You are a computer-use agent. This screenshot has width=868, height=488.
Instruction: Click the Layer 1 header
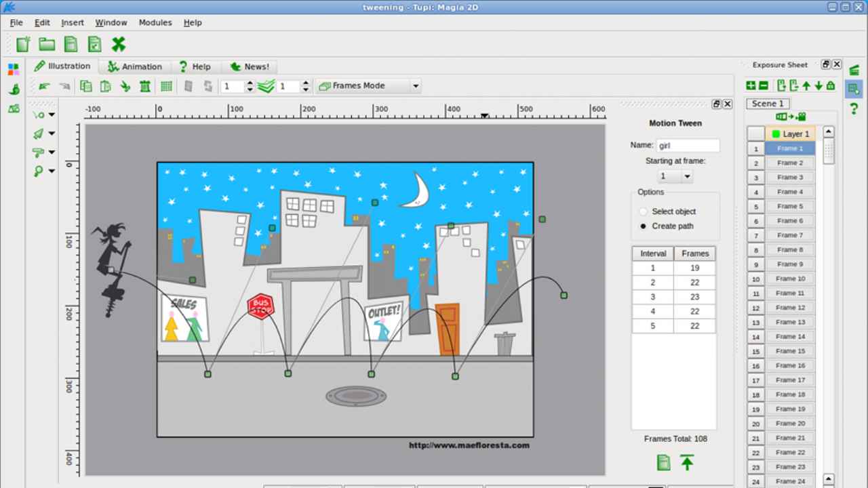click(x=790, y=134)
